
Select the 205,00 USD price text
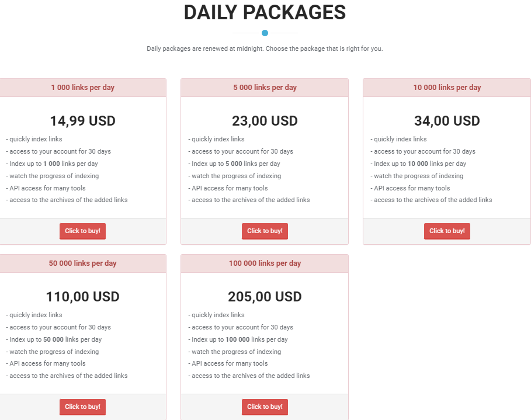(x=265, y=297)
